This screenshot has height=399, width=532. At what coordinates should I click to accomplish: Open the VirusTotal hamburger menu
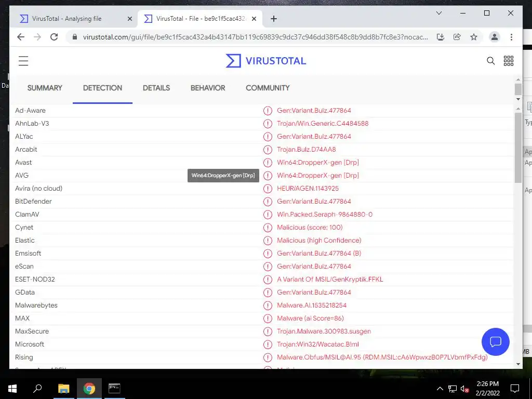23,61
